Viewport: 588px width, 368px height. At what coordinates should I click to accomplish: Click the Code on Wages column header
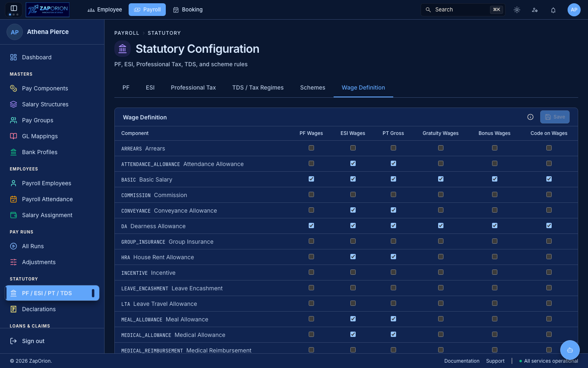pos(549,133)
